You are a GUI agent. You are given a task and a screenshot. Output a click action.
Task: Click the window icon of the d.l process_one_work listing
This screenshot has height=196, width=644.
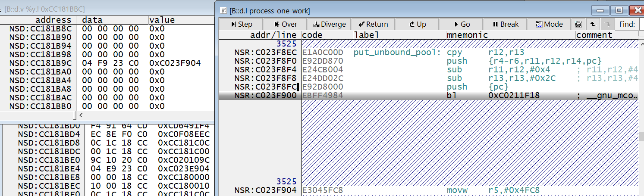(223, 10)
